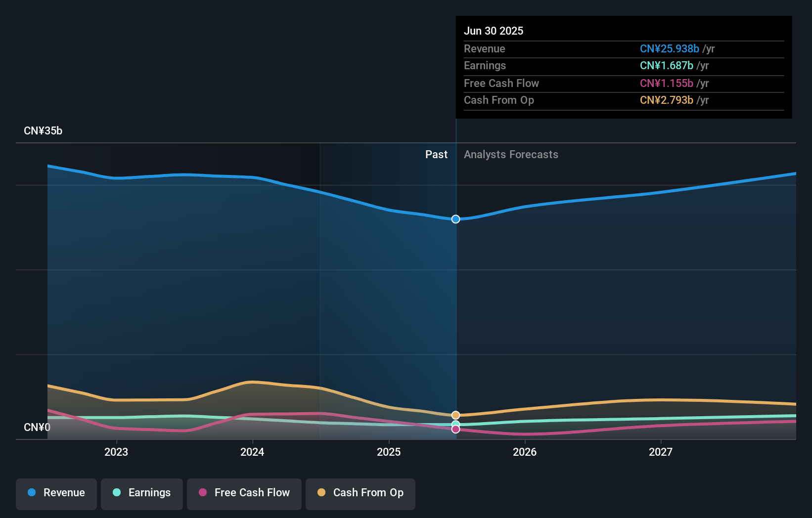Click the orange Cash From Op legend dot

321,492
